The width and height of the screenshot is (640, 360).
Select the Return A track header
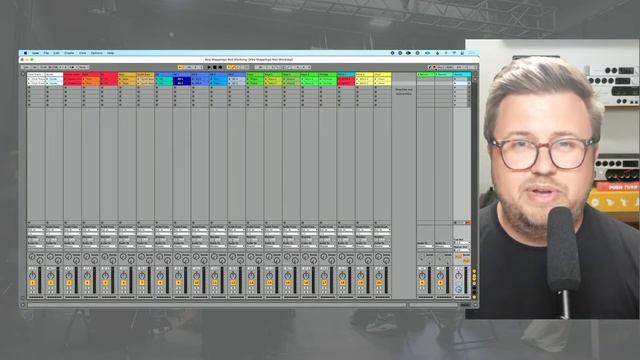point(425,75)
